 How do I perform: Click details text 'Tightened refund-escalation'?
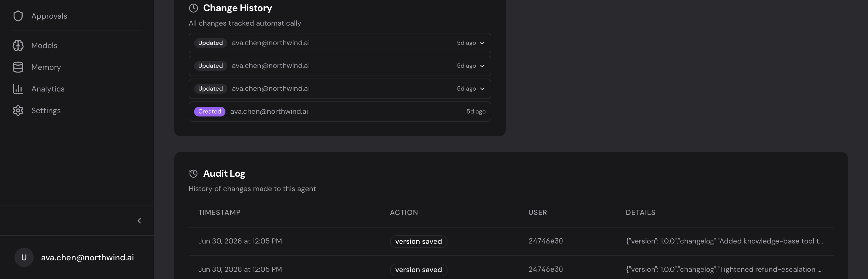click(x=723, y=269)
